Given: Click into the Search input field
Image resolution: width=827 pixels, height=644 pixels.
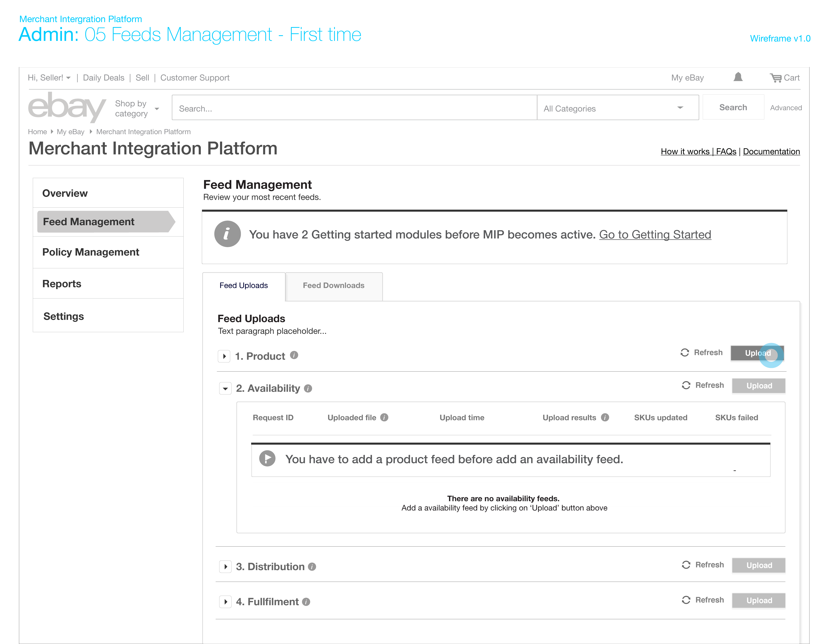Looking at the screenshot, I should point(354,108).
